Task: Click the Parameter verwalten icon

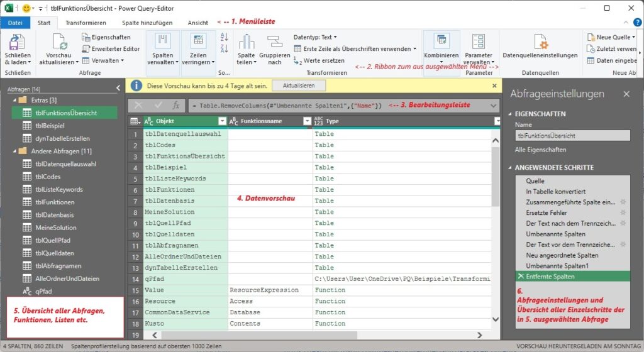Action: point(479,42)
